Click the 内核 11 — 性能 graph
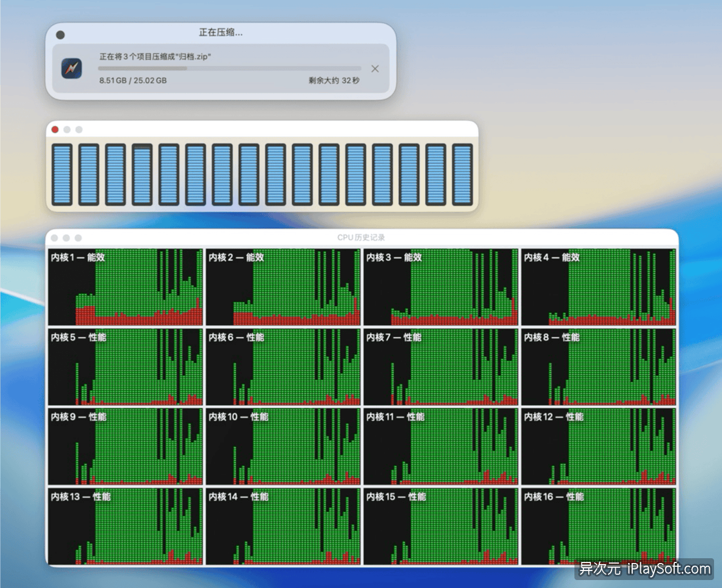722x588 pixels. (x=441, y=446)
